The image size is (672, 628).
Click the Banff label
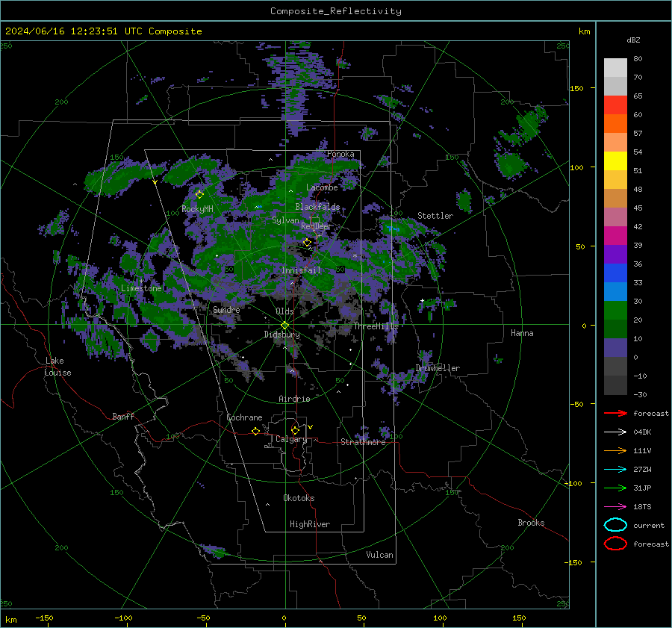click(123, 416)
